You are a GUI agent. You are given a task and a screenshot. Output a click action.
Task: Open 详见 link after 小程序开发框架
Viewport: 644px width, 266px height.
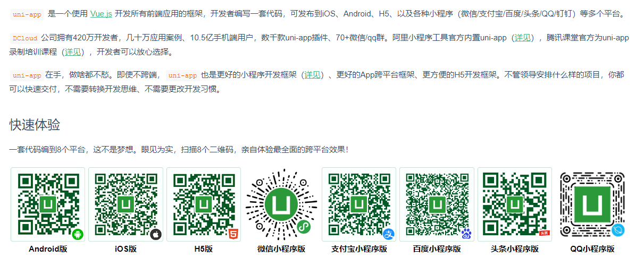[313, 75]
